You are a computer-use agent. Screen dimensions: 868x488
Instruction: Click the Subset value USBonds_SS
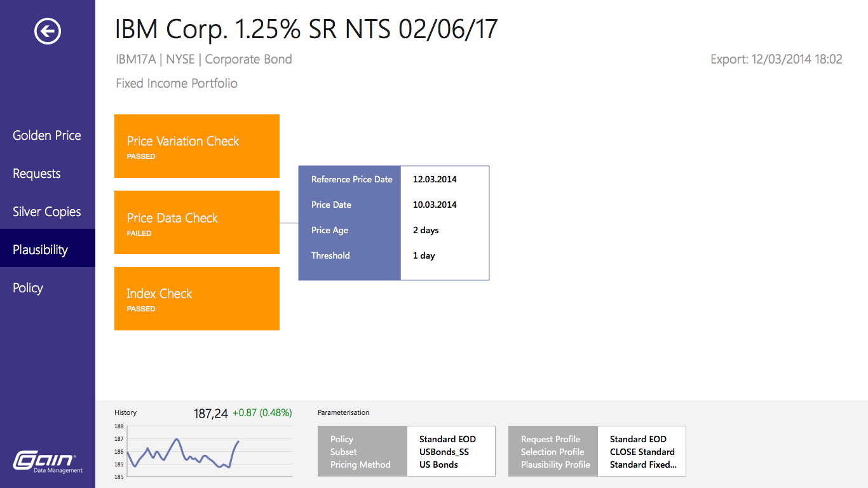click(x=444, y=452)
